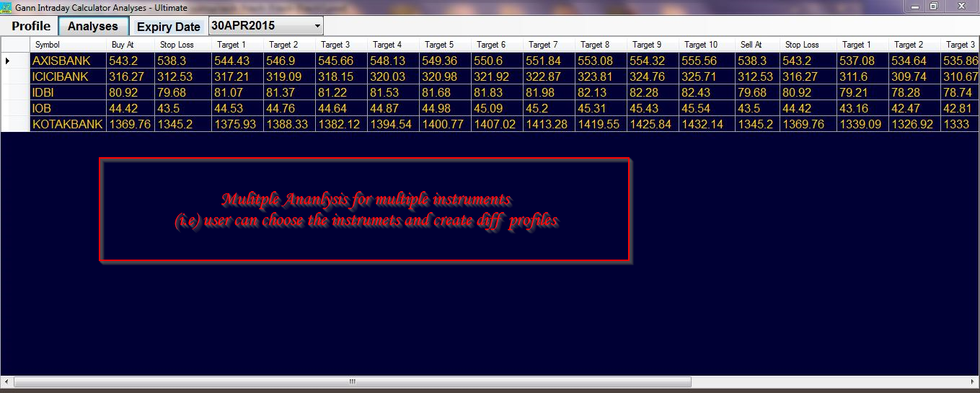Image resolution: width=980 pixels, height=393 pixels.
Task: Click IOB Target 1 value 44.53
Action: click(237, 108)
